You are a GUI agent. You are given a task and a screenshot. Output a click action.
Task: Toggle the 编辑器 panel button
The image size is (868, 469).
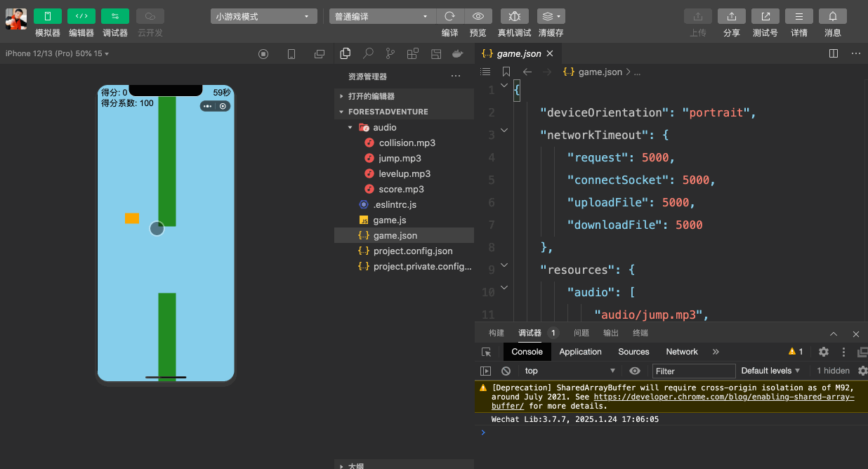81,16
